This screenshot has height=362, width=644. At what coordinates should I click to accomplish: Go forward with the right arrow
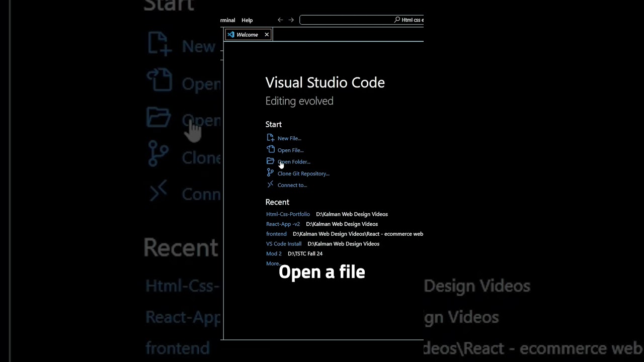[291, 20]
